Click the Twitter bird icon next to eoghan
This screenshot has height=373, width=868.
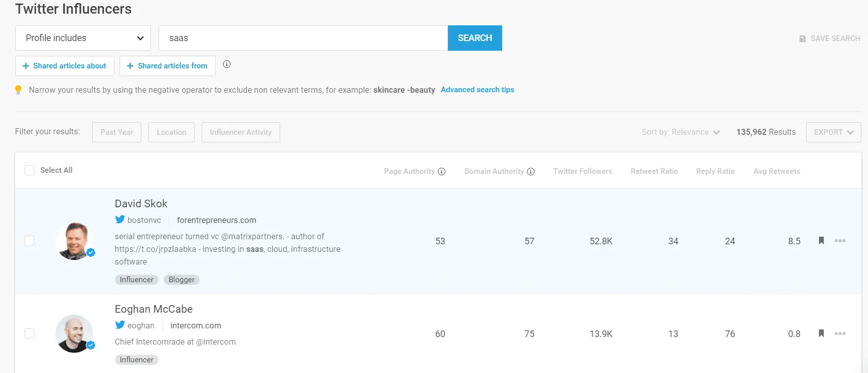point(120,325)
